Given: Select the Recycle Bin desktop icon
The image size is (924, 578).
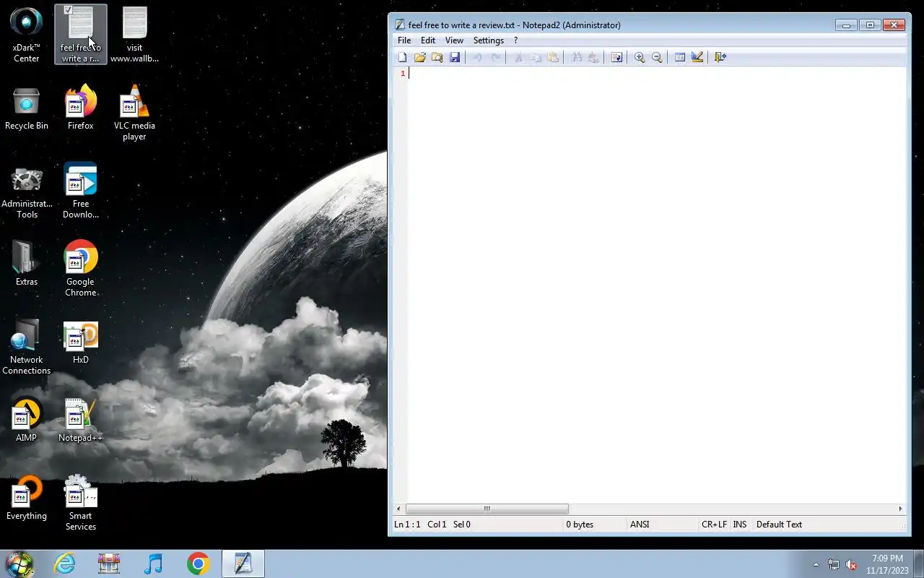Looking at the screenshot, I should pyautogui.click(x=27, y=110).
